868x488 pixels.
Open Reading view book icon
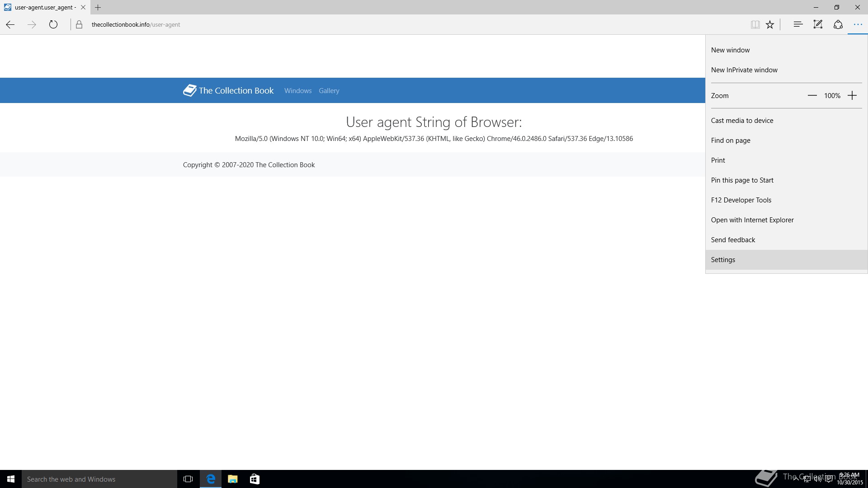[755, 25]
